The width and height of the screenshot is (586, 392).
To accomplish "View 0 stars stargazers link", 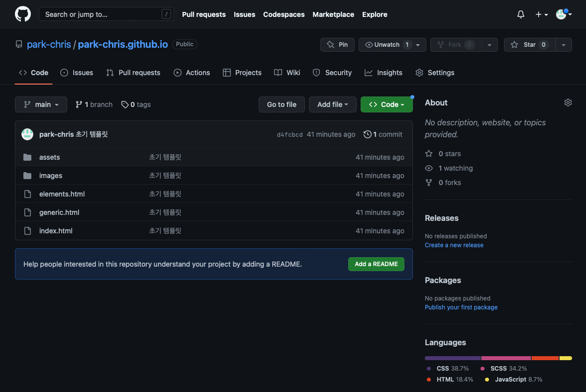I will coord(443,154).
